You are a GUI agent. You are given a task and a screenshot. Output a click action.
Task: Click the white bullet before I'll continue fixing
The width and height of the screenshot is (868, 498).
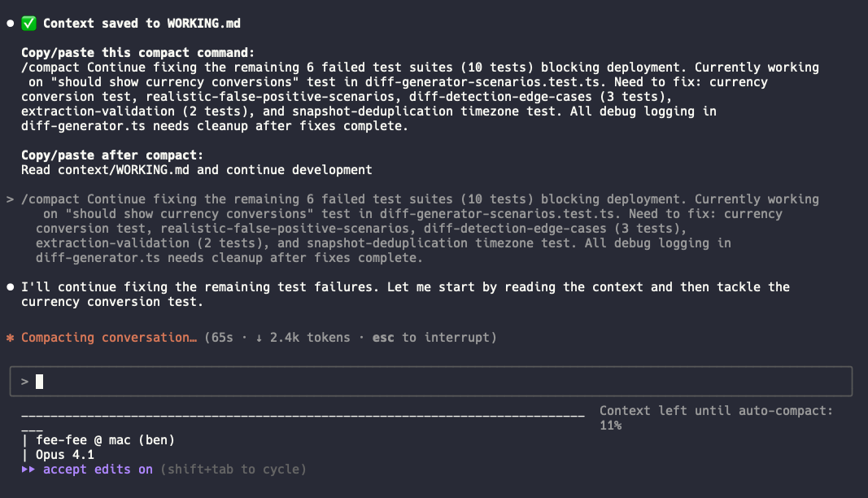(10, 287)
